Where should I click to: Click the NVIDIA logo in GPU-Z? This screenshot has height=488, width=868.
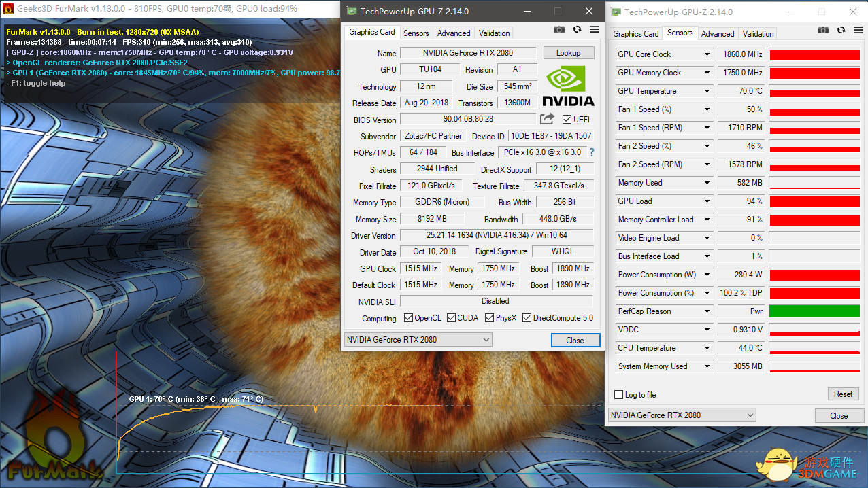pyautogui.click(x=568, y=86)
